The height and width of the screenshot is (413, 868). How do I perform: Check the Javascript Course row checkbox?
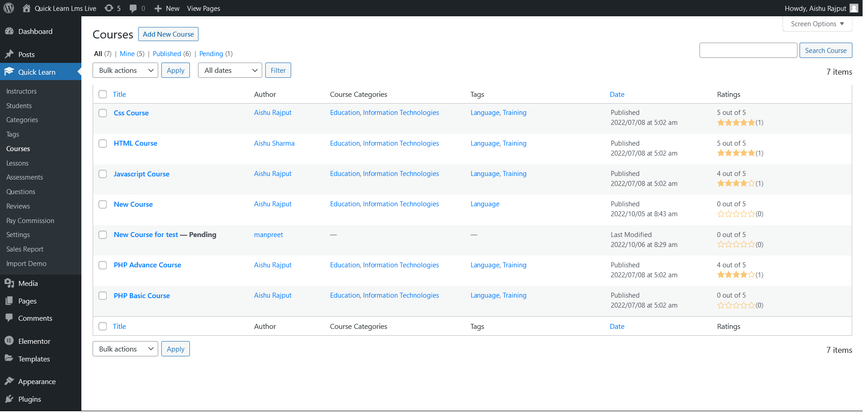tap(103, 174)
